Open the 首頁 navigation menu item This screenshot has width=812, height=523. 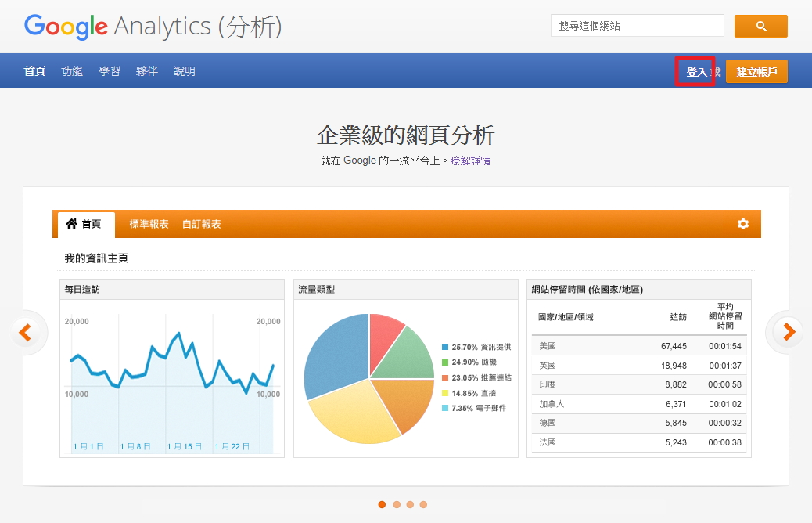click(34, 71)
